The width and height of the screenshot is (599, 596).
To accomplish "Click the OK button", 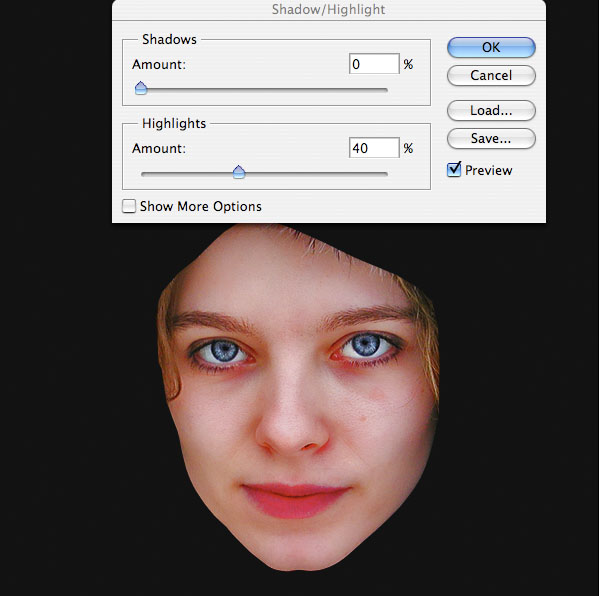I will click(491, 47).
